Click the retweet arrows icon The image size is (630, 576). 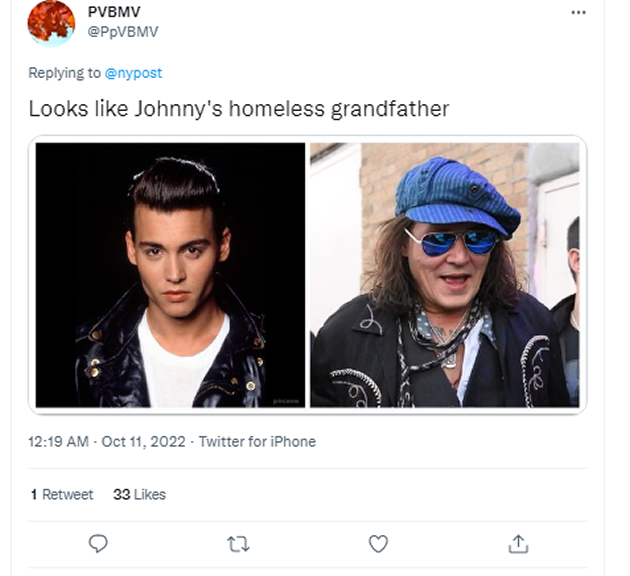click(x=238, y=544)
